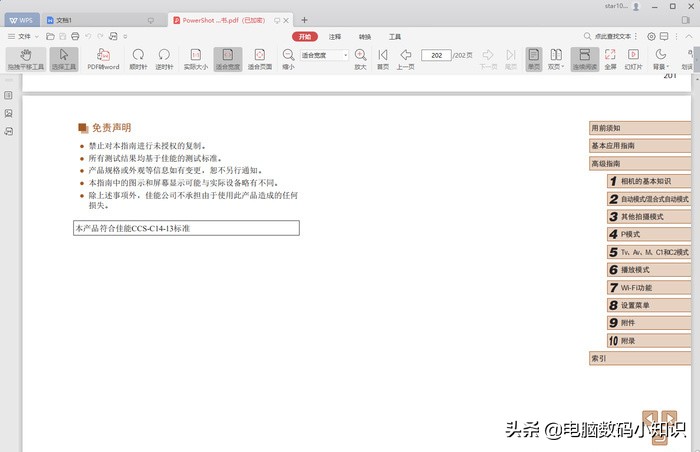The width and height of the screenshot is (700, 452).
Task: Rotate page counter-clockwise (逆时针)
Action: (x=164, y=58)
